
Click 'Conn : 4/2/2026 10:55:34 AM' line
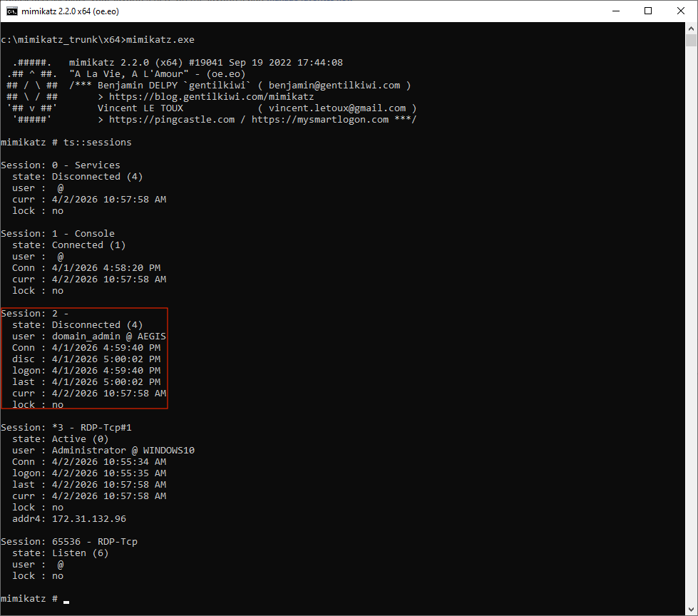point(89,462)
